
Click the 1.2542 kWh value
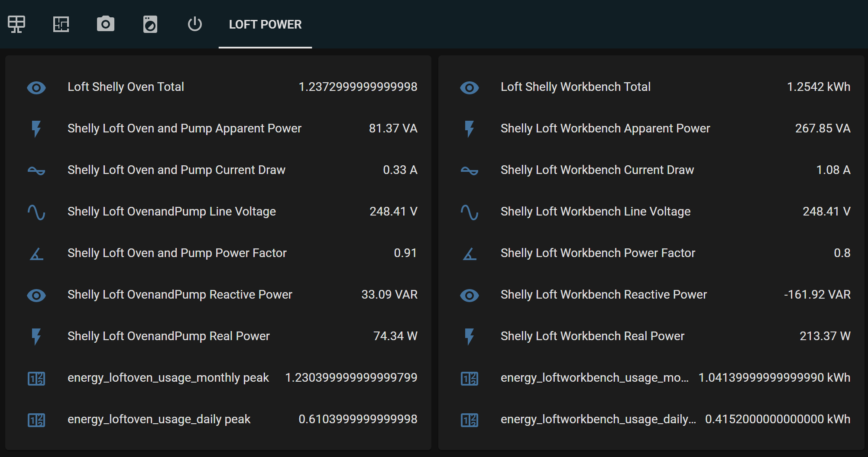coord(819,87)
